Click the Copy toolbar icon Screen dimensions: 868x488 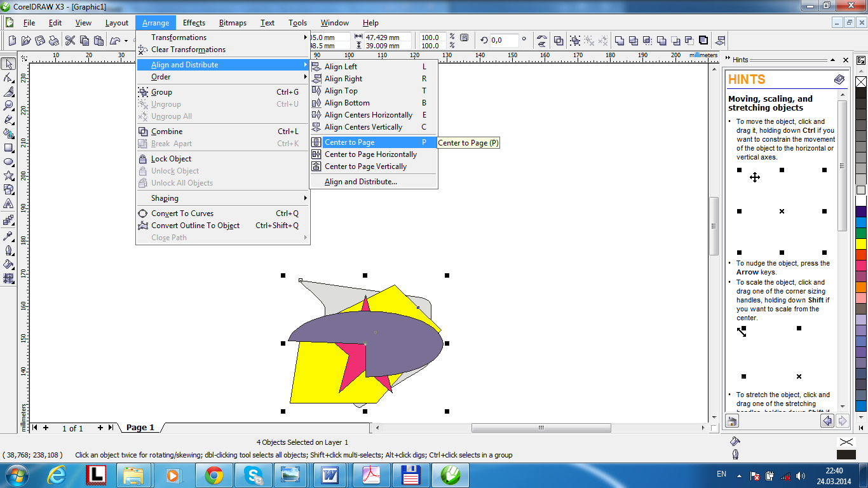(84, 41)
